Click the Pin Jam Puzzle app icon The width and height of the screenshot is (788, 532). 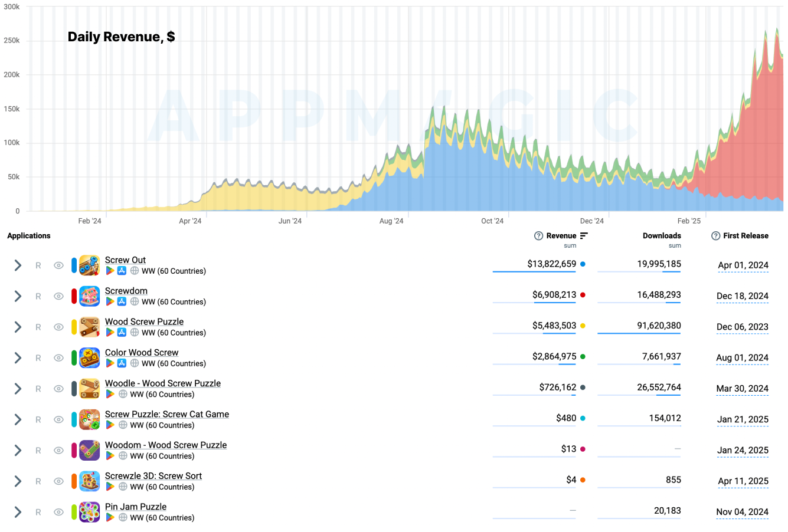(90, 512)
